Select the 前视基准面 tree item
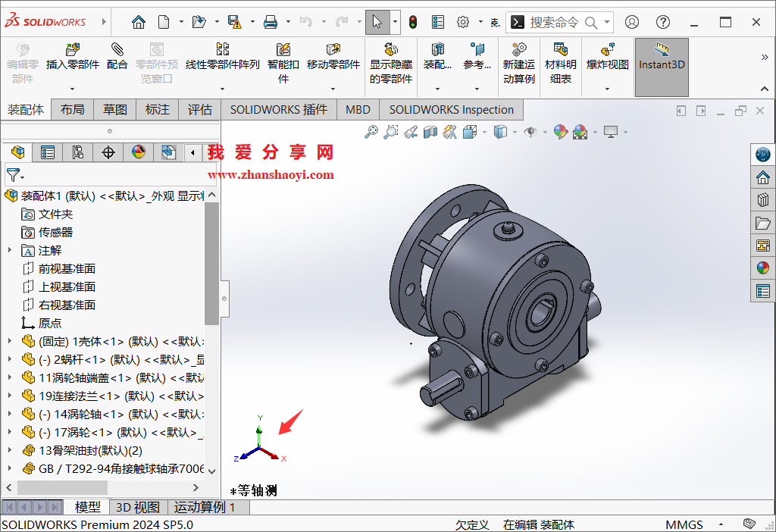Screen dimensions: 776x532 click(x=67, y=269)
